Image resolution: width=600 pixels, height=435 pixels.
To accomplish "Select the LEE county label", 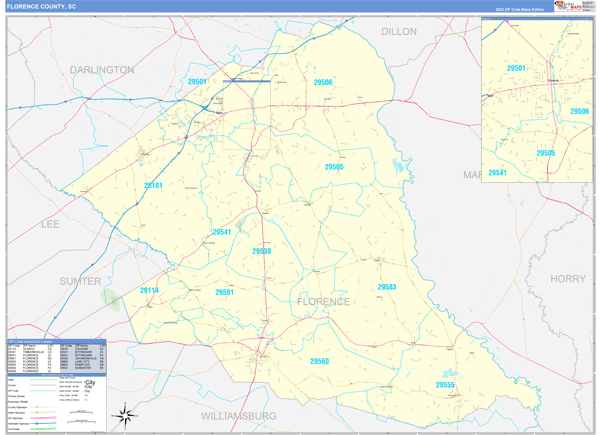I will [50, 224].
